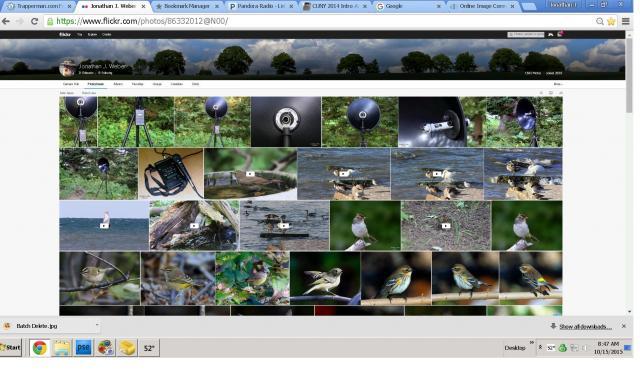The width and height of the screenshot is (640, 376).
Task: Switch to the Pandora Radio tab
Action: coord(261,6)
